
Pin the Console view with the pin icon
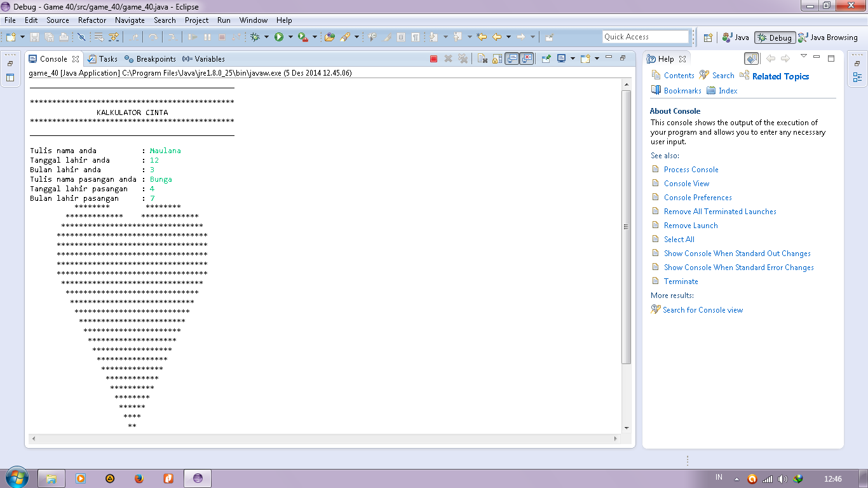(546, 58)
